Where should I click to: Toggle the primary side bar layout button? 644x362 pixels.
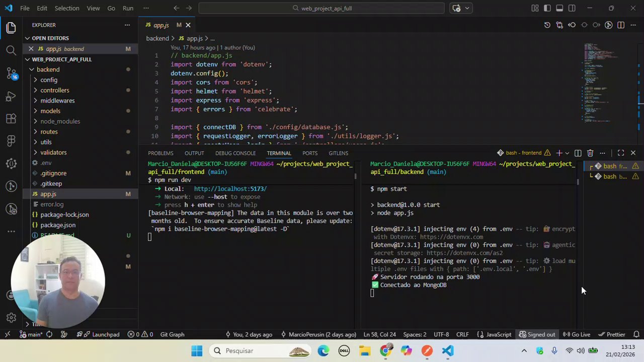click(x=547, y=8)
